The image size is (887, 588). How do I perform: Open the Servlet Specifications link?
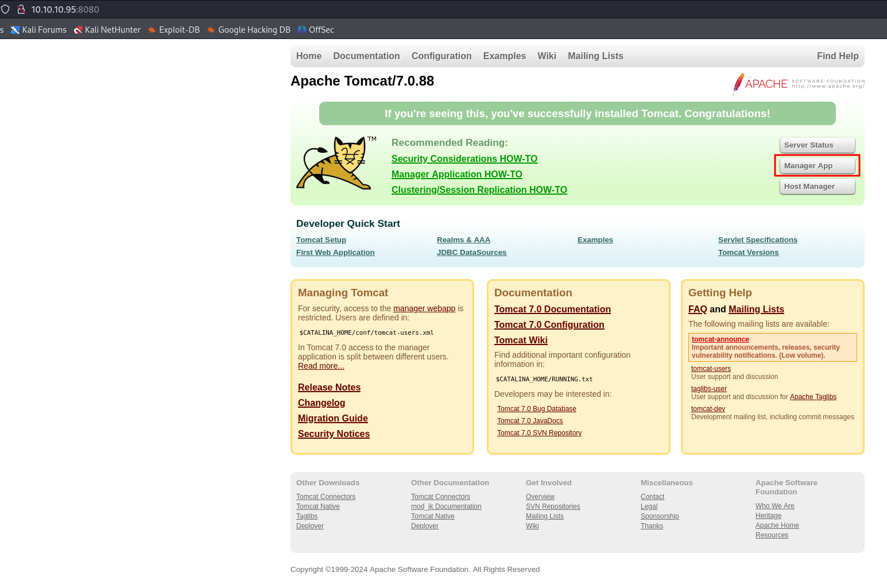point(758,240)
